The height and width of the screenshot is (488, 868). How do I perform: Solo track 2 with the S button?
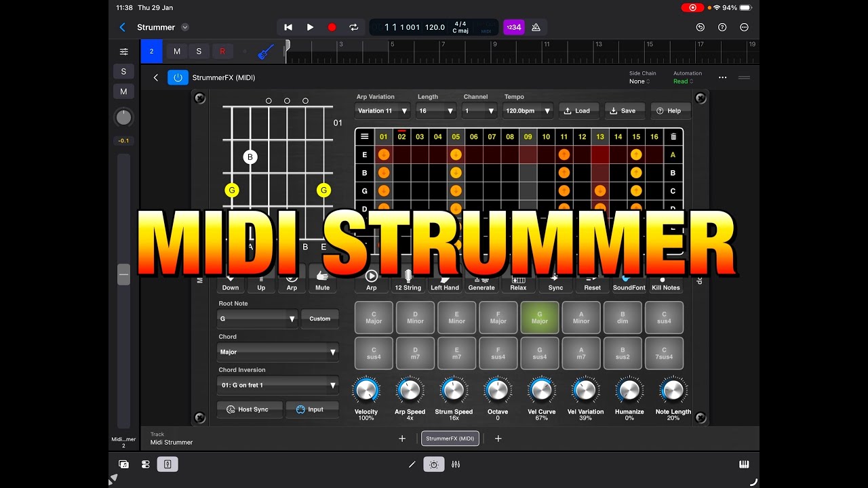tap(199, 52)
